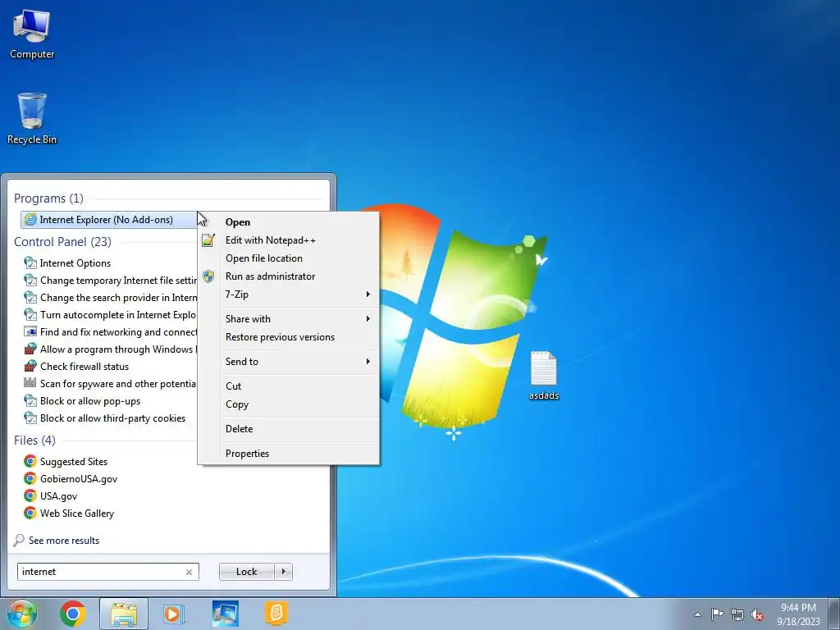The image size is (840, 630).
Task: Expand the 7-Zip submenu
Action: pyautogui.click(x=289, y=294)
